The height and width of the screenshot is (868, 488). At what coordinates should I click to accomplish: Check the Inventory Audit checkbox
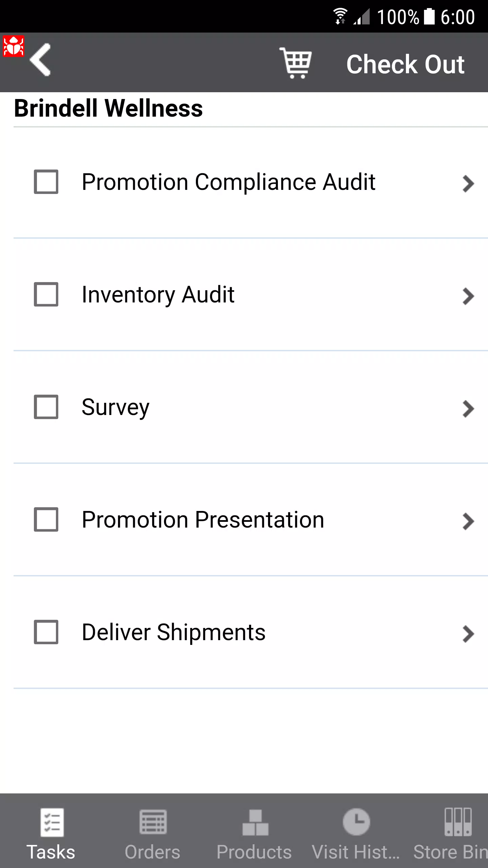click(x=46, y=294)
